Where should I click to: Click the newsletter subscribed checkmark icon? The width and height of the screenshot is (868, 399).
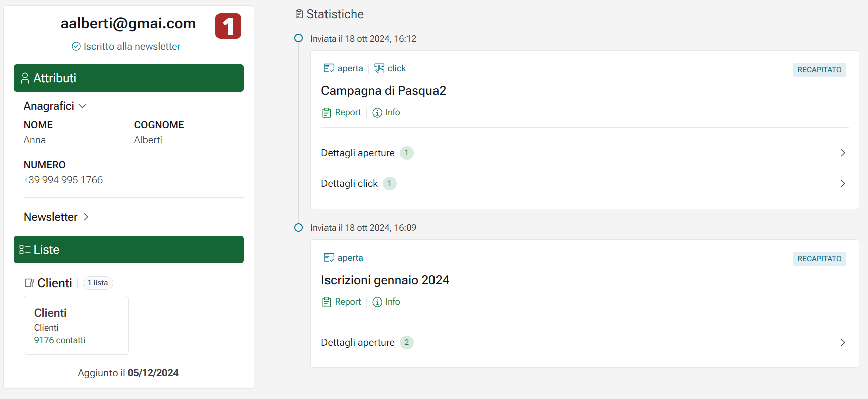pos(76,46)
